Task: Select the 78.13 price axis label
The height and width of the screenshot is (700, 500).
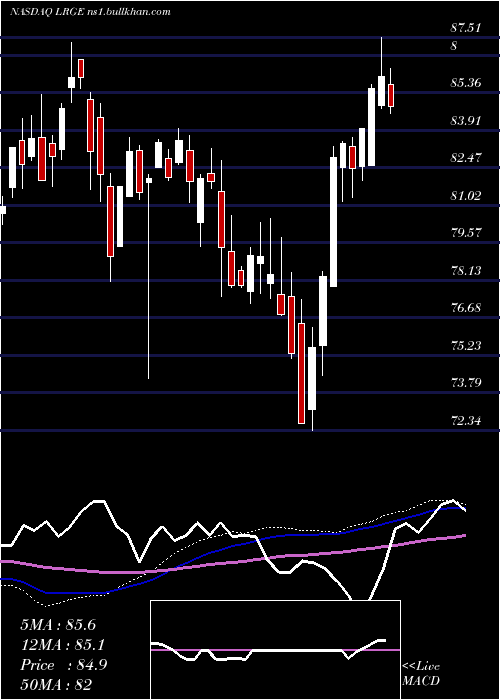Action: [x=466, y=271]
